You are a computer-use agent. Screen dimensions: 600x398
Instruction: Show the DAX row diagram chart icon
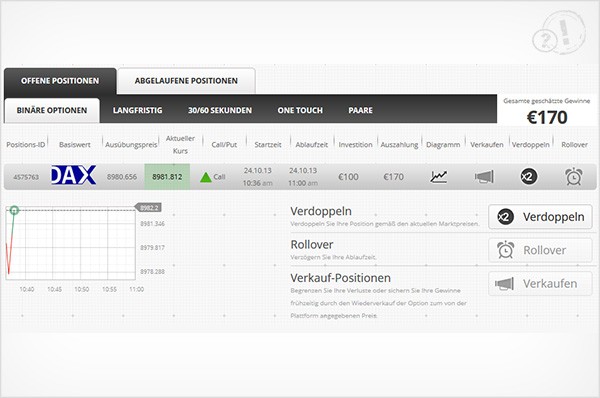(x=439, y=177)
